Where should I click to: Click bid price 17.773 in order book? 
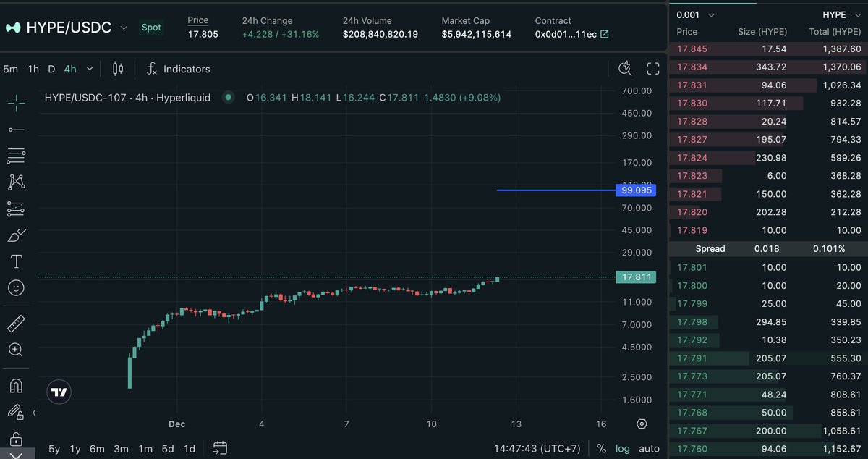pyautogui.click(x=692, y=376)
